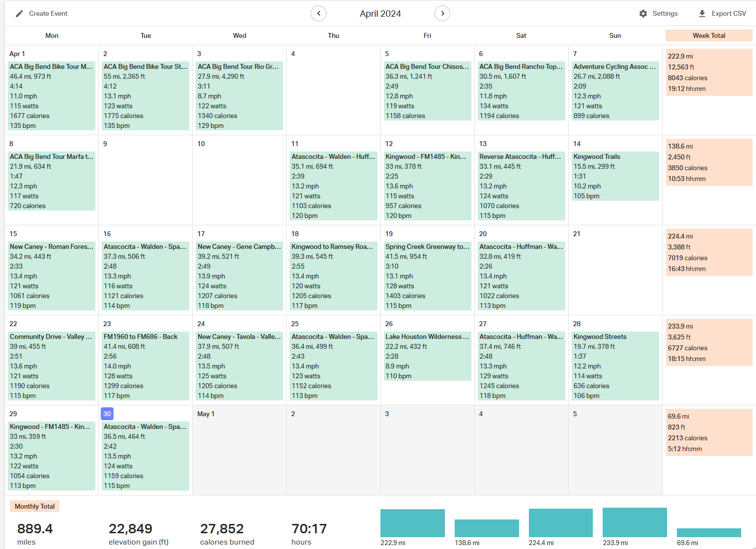The height and width of the screenshot is (549, 756).
Task: Select the highlighted day 30 badge
Action: 107,414
